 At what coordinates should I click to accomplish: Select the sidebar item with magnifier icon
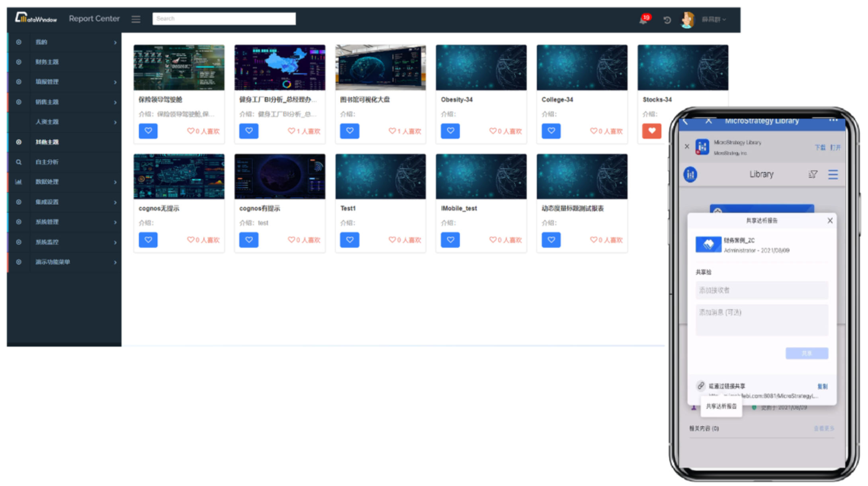click(x=47, y=162)
